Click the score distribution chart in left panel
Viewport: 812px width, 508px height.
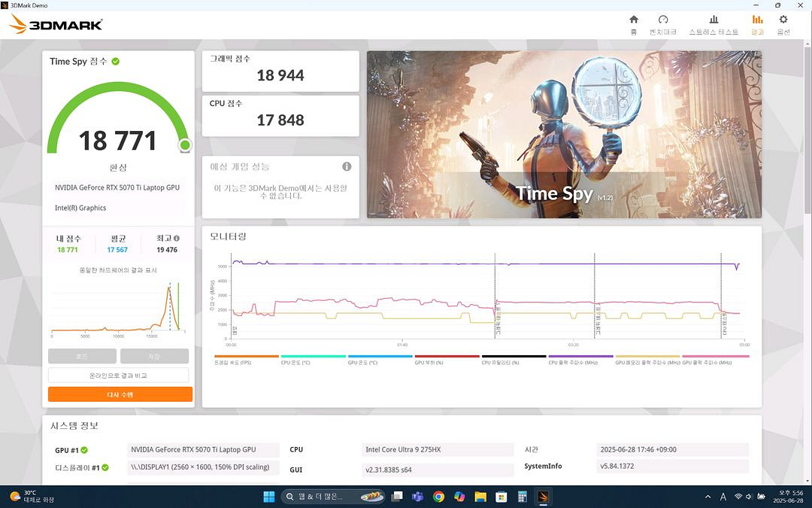point(118,309)
